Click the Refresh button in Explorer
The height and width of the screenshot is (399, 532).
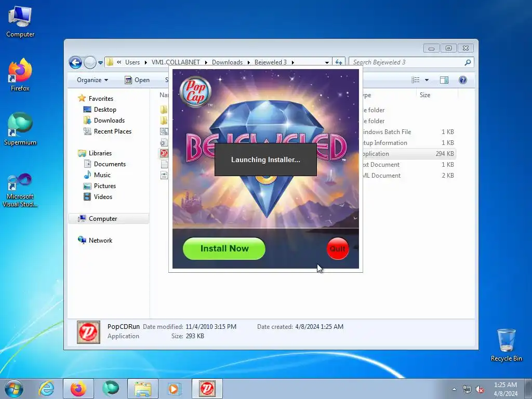pos(339,62)
